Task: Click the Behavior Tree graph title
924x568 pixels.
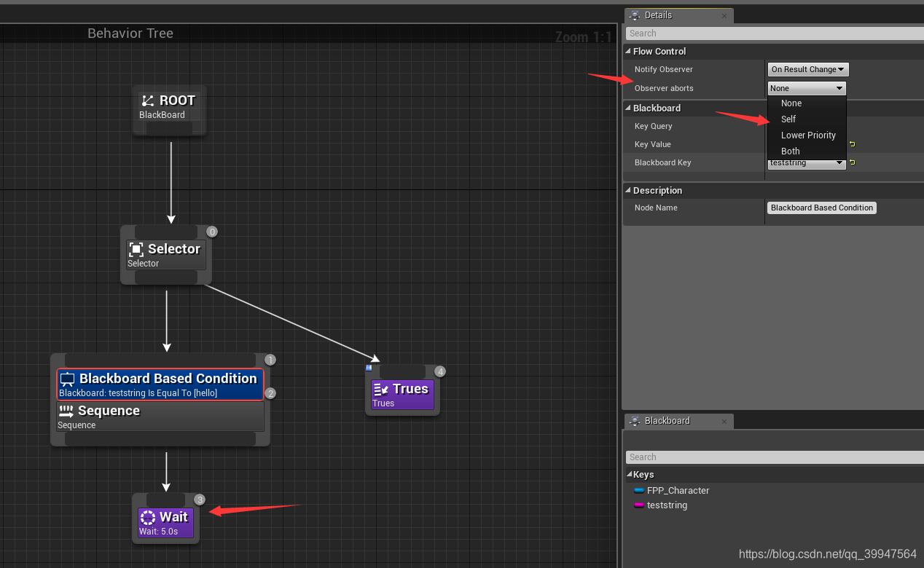Action: pyautogui.click(x=130, y=33)
